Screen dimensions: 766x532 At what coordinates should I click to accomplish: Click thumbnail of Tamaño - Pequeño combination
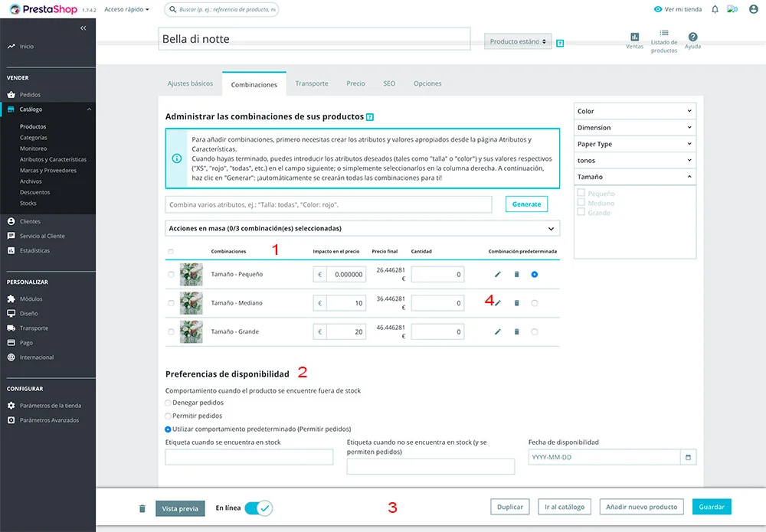tap(191, 274)
